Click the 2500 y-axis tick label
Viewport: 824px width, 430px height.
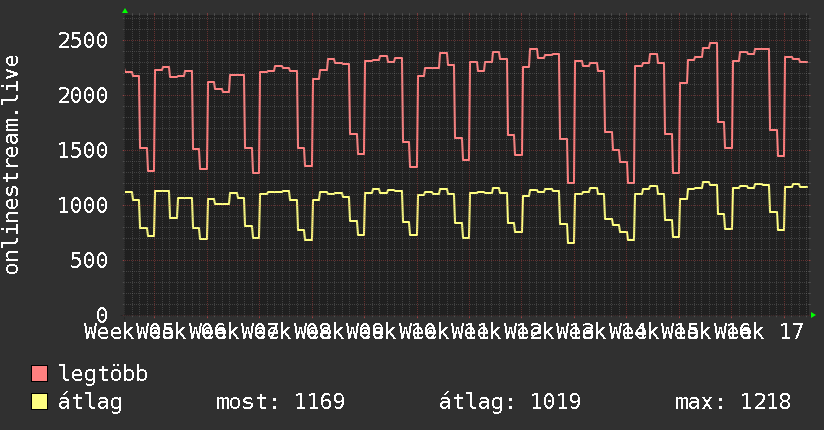(82, 41)
